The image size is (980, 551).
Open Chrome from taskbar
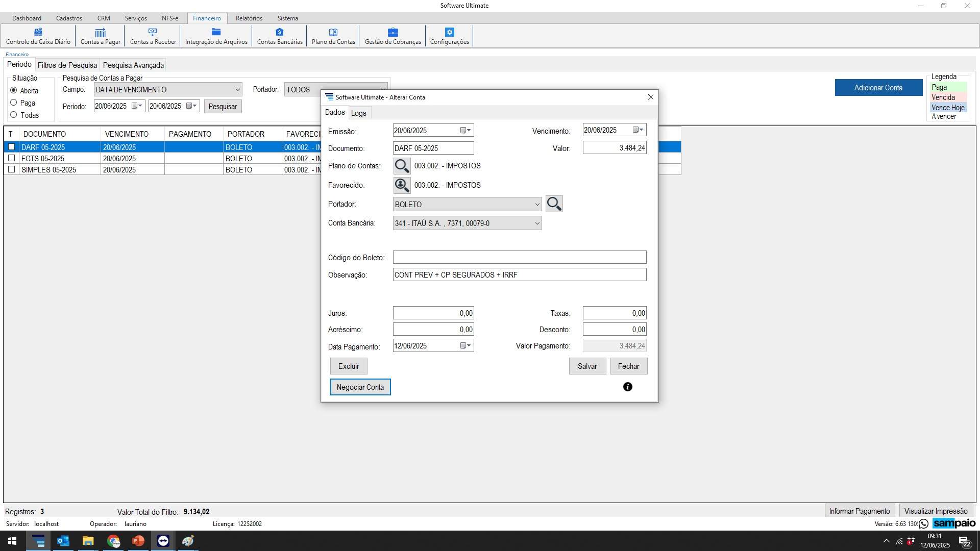pyautogui.click(x=113, y=541)
